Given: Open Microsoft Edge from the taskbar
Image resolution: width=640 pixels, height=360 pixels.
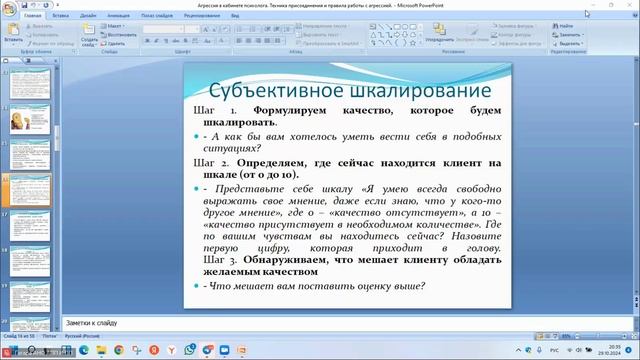Looking at the screenshot, I should [x=84, y=350].
